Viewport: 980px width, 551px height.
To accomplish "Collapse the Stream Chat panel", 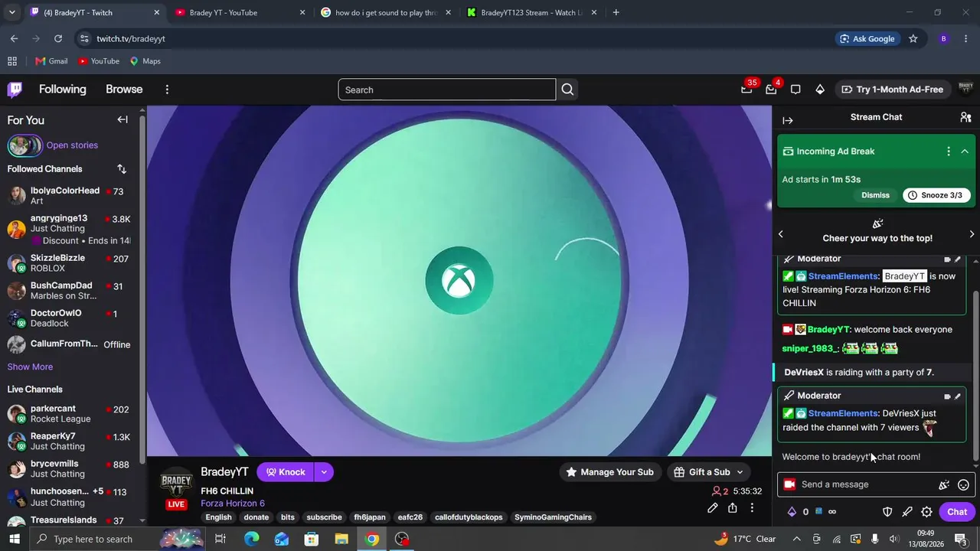I will point(788,120).
